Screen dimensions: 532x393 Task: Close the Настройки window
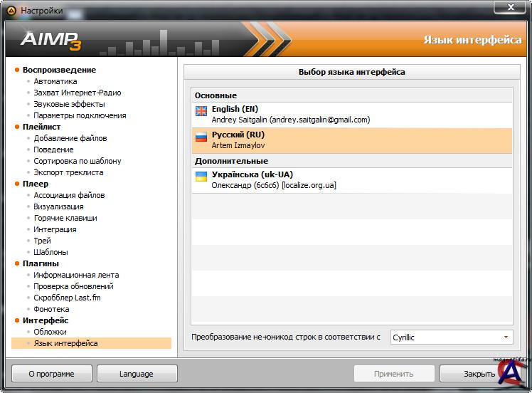[510, 8]
